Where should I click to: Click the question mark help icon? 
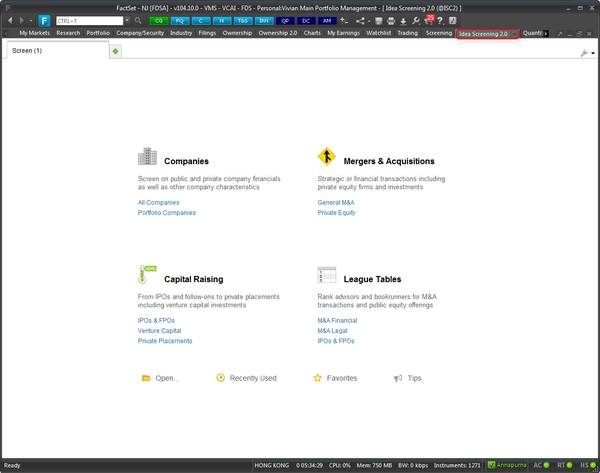pos(440,21)
